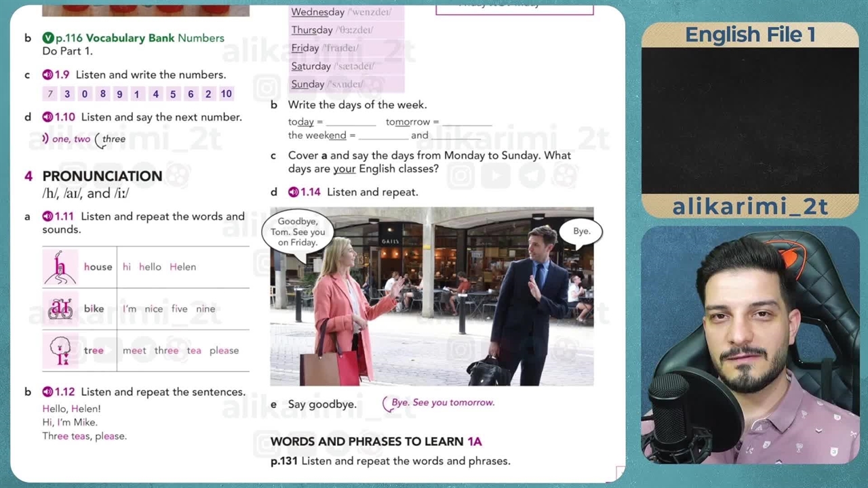Click the black video panel under English File 1

click(750, 120)
